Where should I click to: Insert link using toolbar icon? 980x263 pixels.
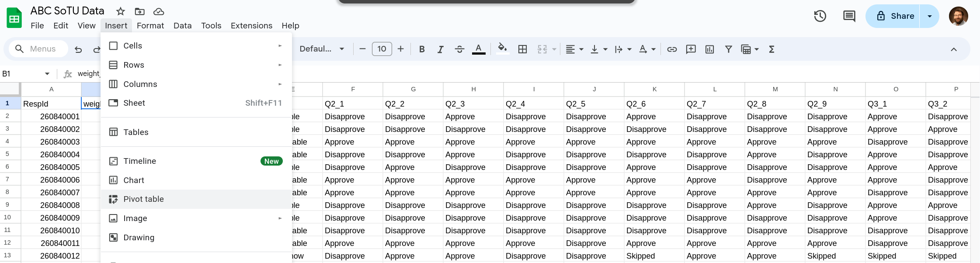[672, 49]
